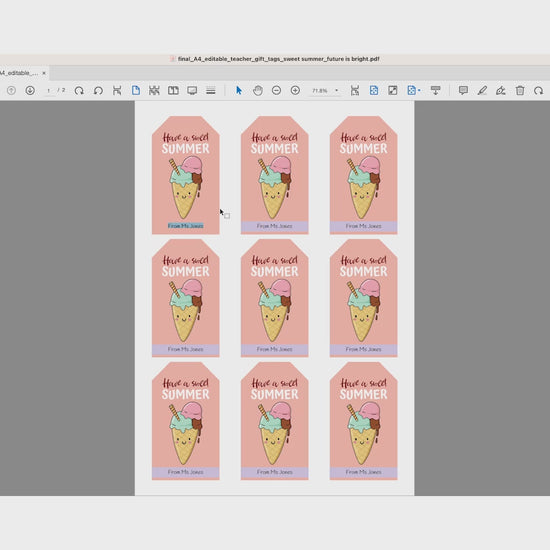Go to next page with down arrow
The image size is (550, 550).
pos(30,90)
